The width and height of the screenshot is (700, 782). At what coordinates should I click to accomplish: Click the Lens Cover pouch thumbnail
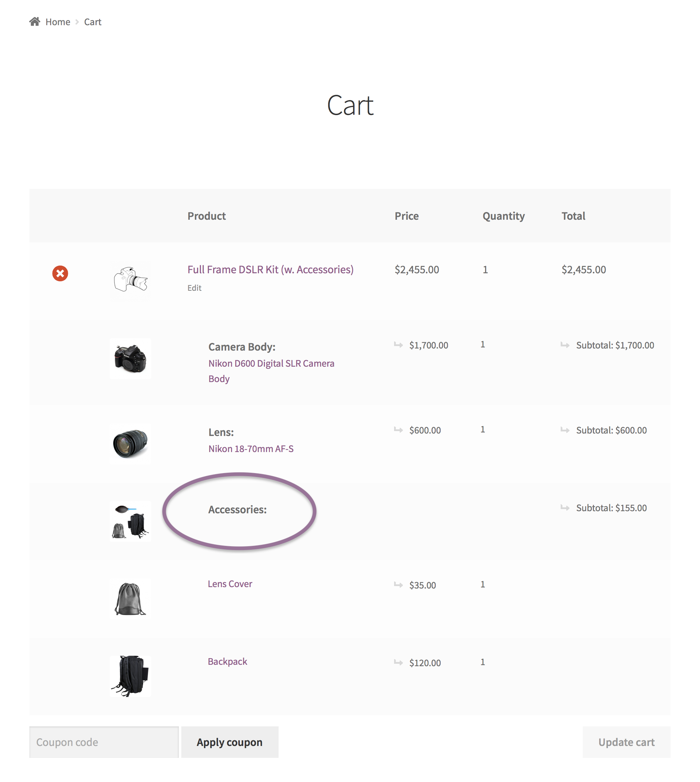(x=130, y=598)
